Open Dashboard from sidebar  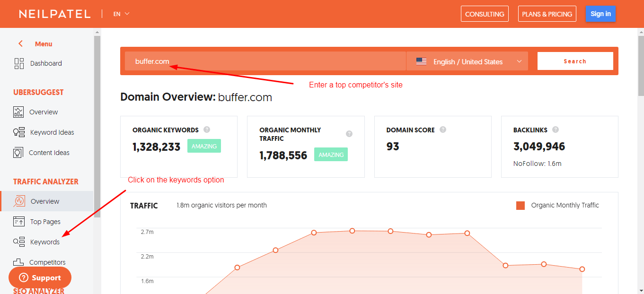pos(46,63)
